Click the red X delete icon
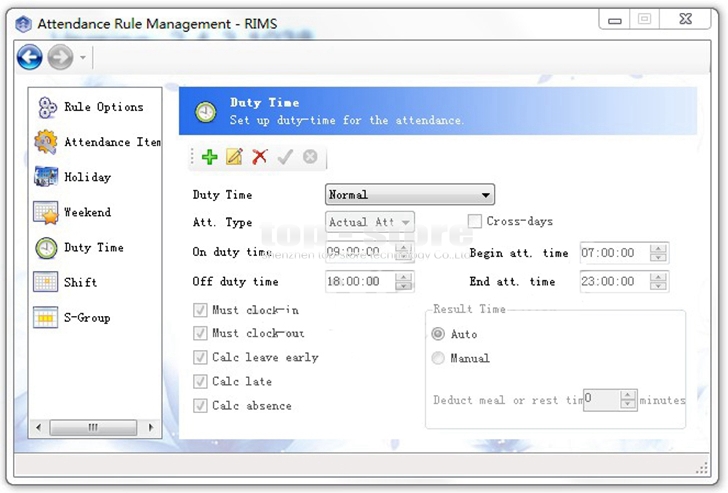The height and width of the screenshot is (493, 728). point(260,157)
